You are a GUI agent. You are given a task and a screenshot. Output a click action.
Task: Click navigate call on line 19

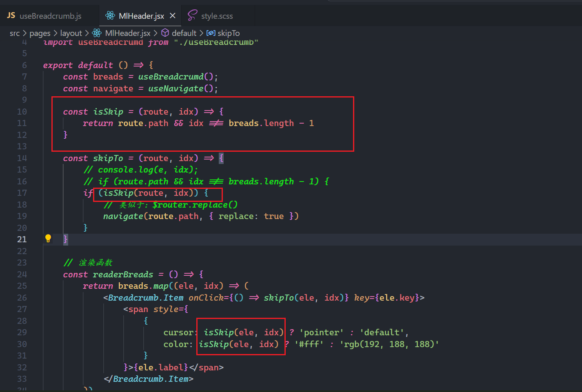[123, 216]
